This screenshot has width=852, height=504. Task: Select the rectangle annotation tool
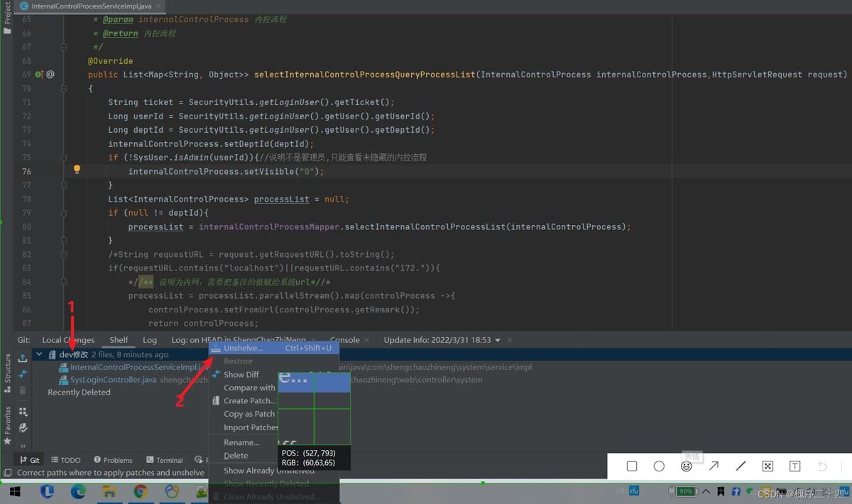(x=632, y=466)
